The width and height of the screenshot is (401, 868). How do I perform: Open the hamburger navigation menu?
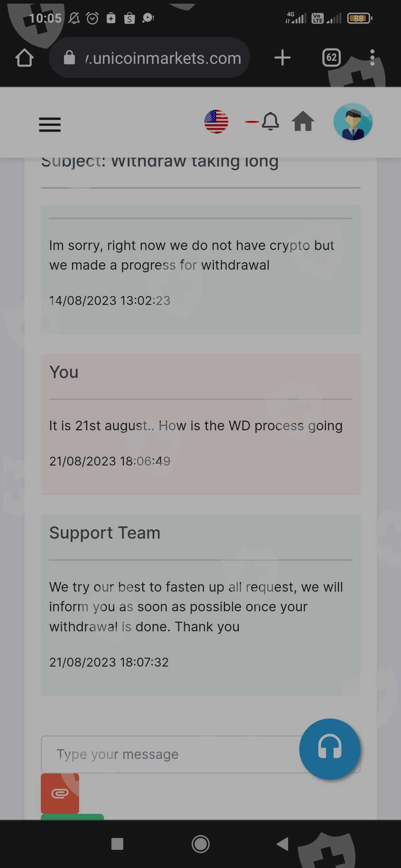[50, 125]
